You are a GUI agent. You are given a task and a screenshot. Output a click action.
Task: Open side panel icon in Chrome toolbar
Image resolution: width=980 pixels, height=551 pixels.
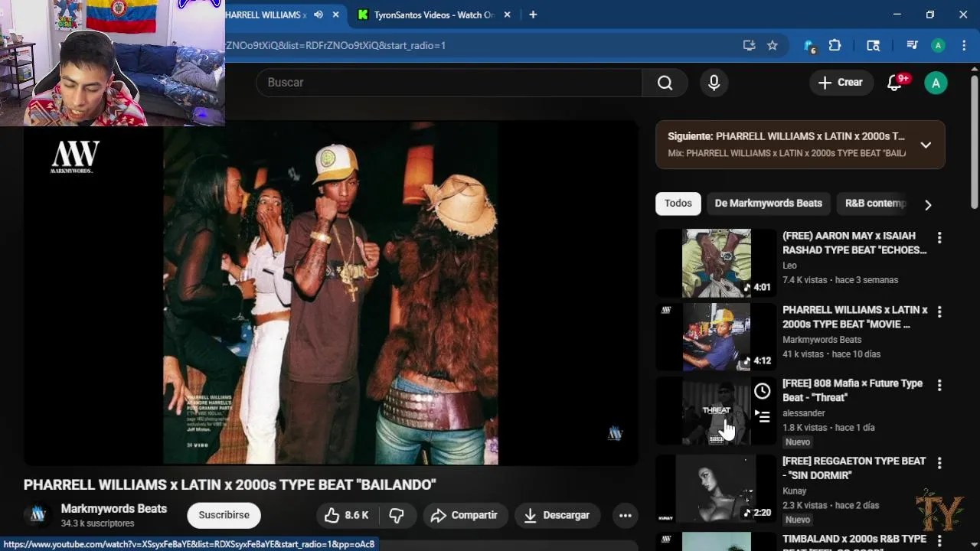click(x=874, y=45)
